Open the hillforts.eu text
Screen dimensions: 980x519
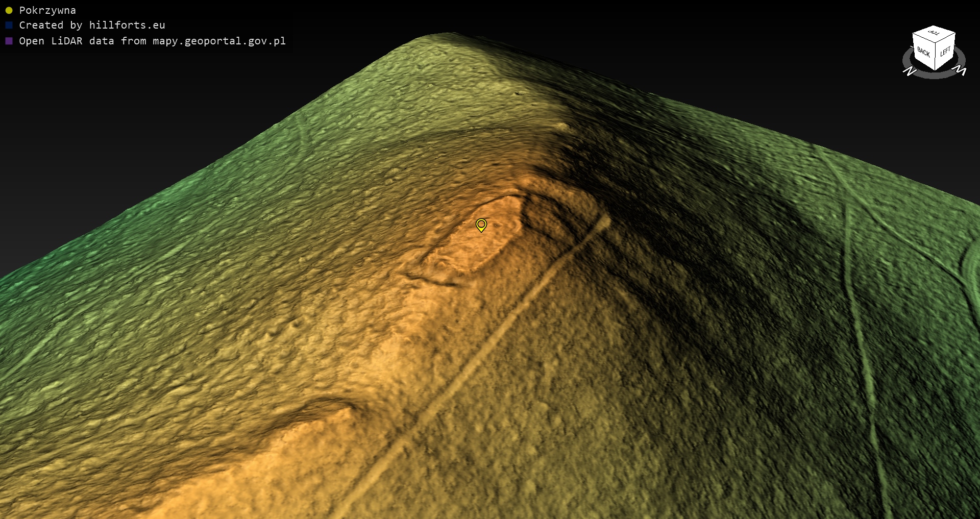click(127, 25)
